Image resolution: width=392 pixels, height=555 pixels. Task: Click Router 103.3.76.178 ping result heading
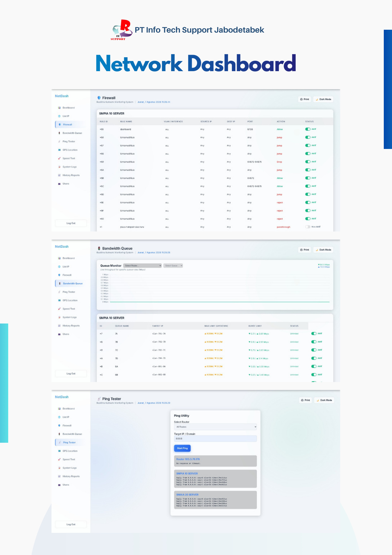coord(188,459)
